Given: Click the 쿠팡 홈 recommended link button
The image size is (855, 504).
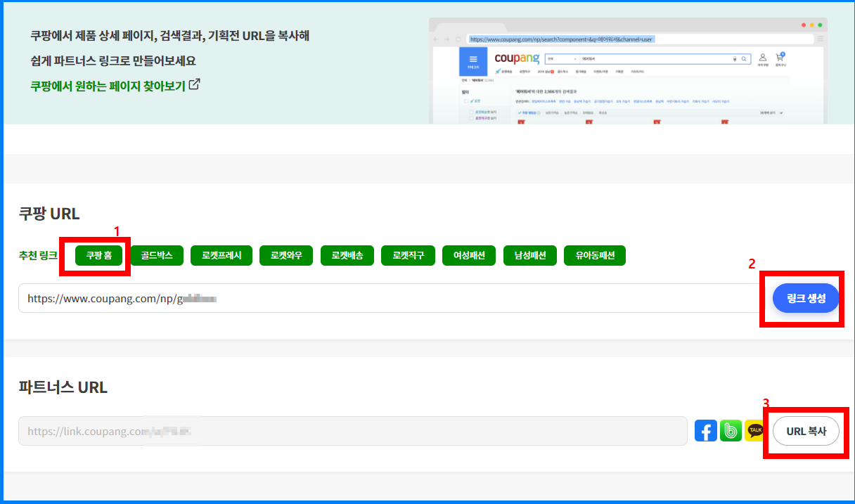Looking at the screenshot, I should [x=99, y=256].
